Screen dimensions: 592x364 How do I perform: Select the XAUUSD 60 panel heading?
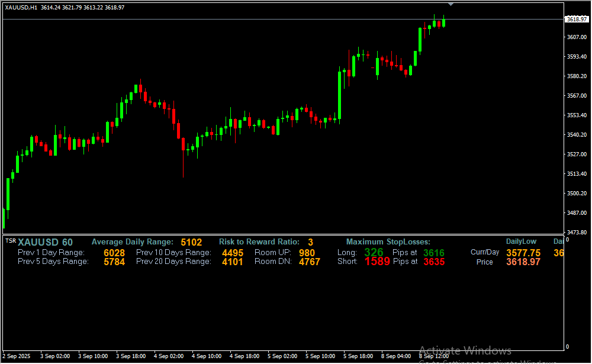coord(45,242)
